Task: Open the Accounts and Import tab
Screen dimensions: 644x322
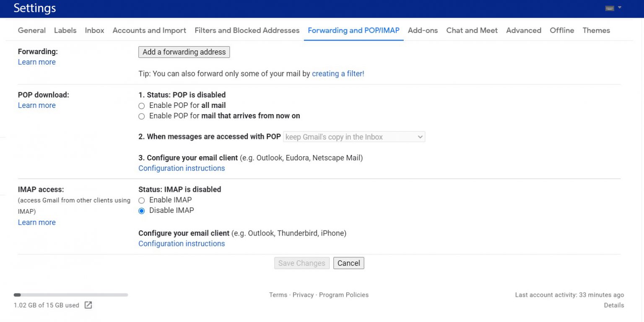Action: pyautogui.click(x=149, y=30)
